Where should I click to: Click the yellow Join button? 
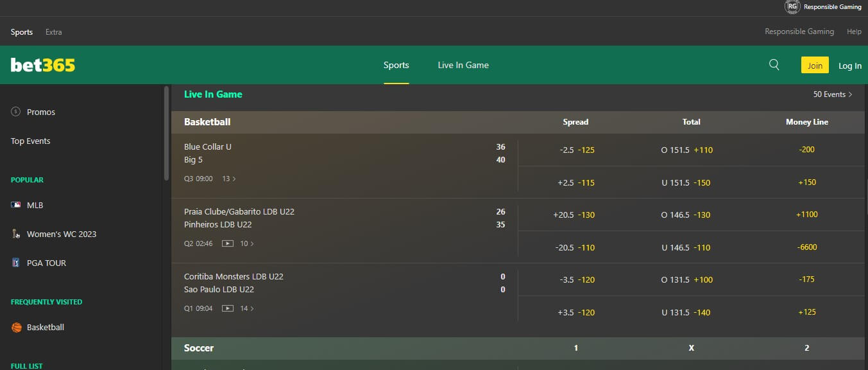(815, 65)
